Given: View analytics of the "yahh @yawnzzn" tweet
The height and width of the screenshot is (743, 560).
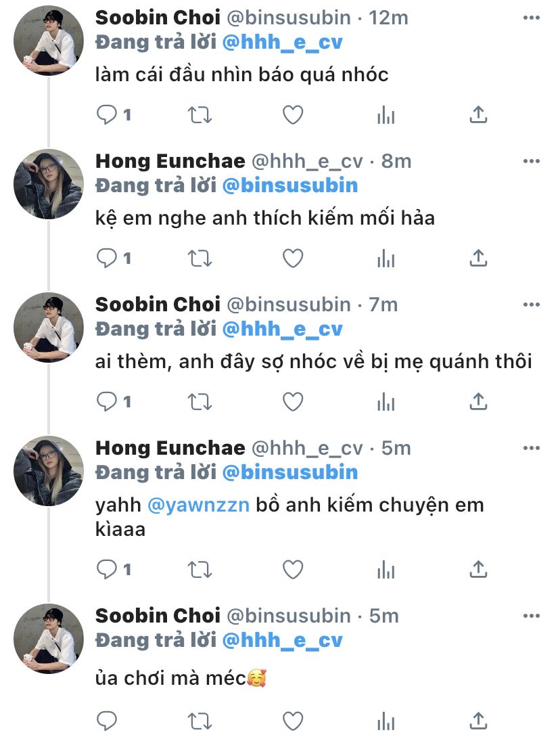Looking at the screenshot, I should 386,570.
